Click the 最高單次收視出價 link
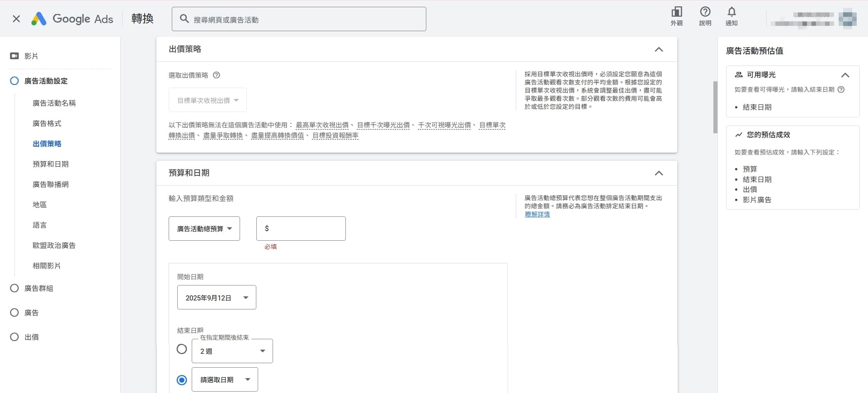 322,125
